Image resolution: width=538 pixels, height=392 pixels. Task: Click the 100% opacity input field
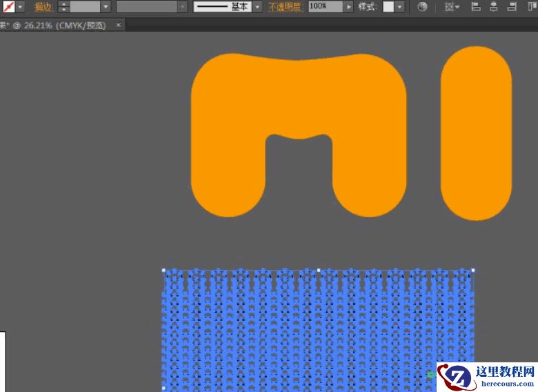click(x=326, y=7)
